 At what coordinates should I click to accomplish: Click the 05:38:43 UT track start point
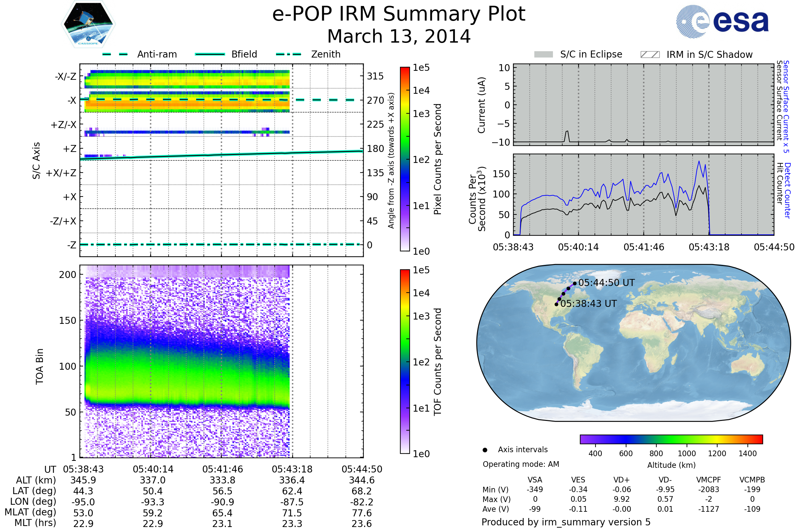click(556, 304)
